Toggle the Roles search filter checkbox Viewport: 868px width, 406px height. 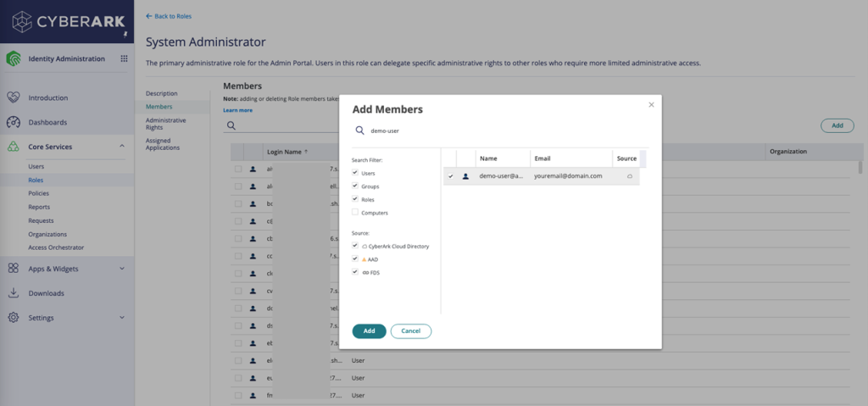355,199
